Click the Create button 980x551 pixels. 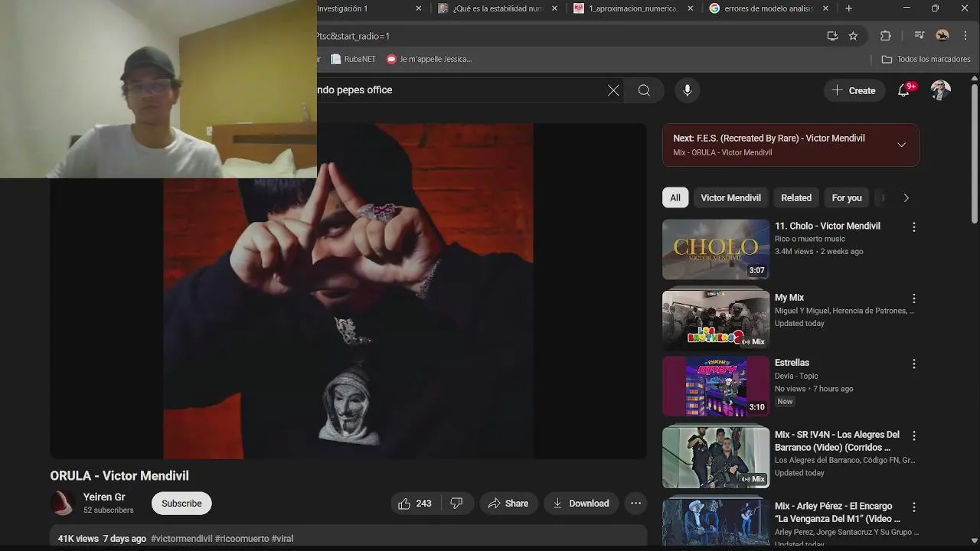tap(854, 90)
